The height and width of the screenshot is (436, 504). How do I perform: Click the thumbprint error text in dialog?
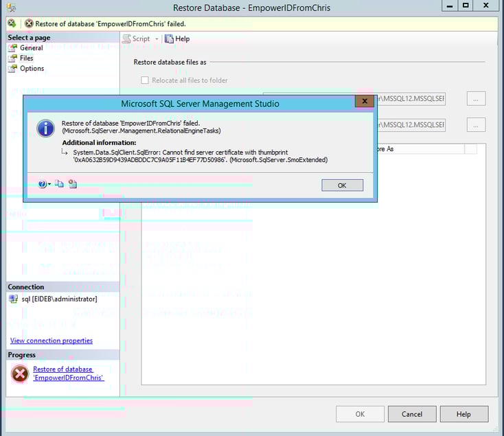click(201, 156)
